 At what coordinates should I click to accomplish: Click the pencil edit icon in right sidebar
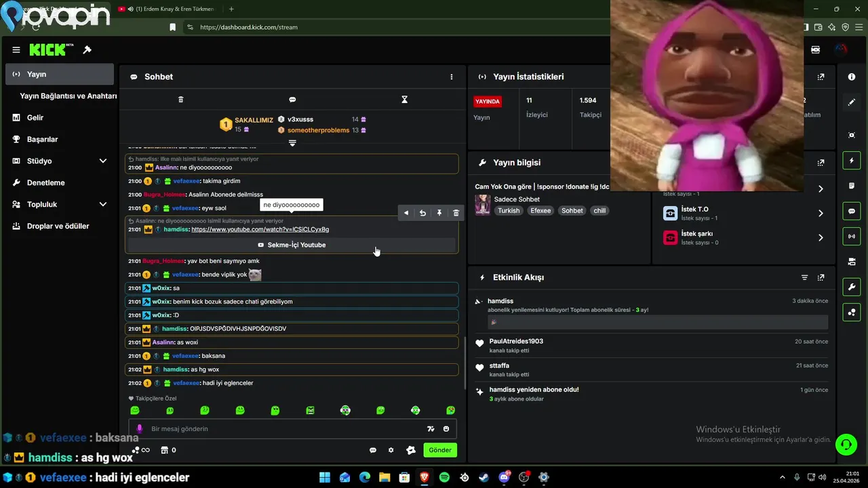pyautogui.click(x=852, y=102)
